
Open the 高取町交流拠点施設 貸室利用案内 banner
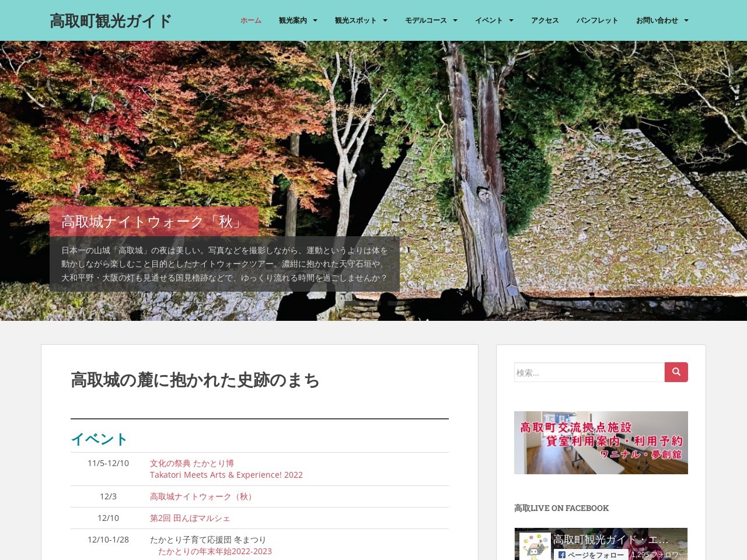tap(601, 443)
